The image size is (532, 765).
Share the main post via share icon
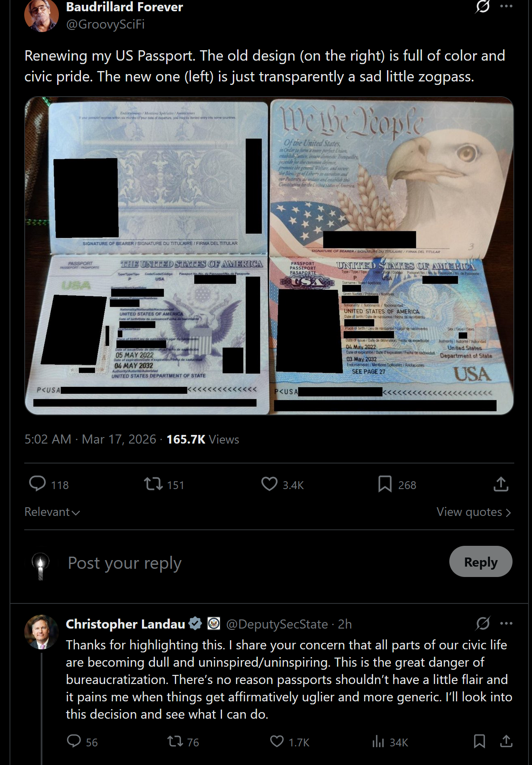(501, 484)
